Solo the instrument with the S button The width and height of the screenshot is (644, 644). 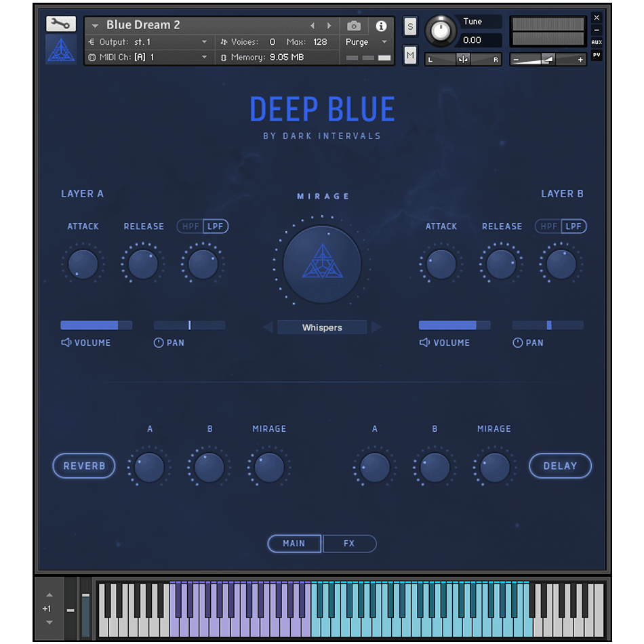tap(409, 26)
